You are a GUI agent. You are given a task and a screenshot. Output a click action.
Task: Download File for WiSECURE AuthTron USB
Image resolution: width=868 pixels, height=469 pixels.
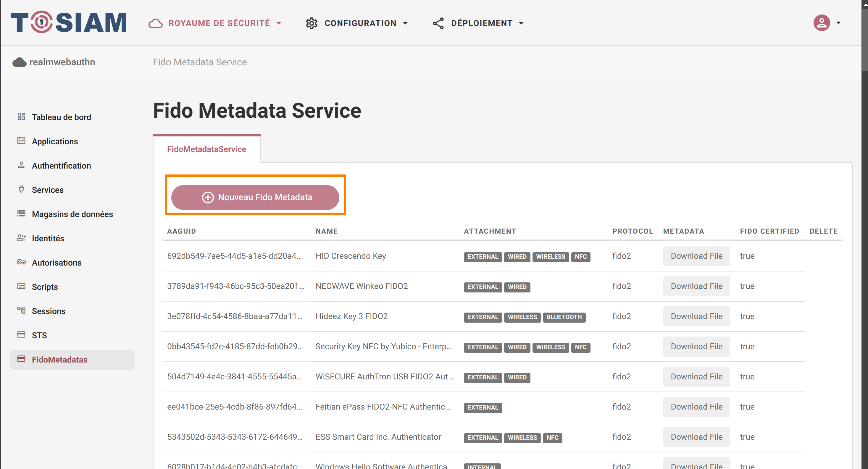[x=696, y=377]
